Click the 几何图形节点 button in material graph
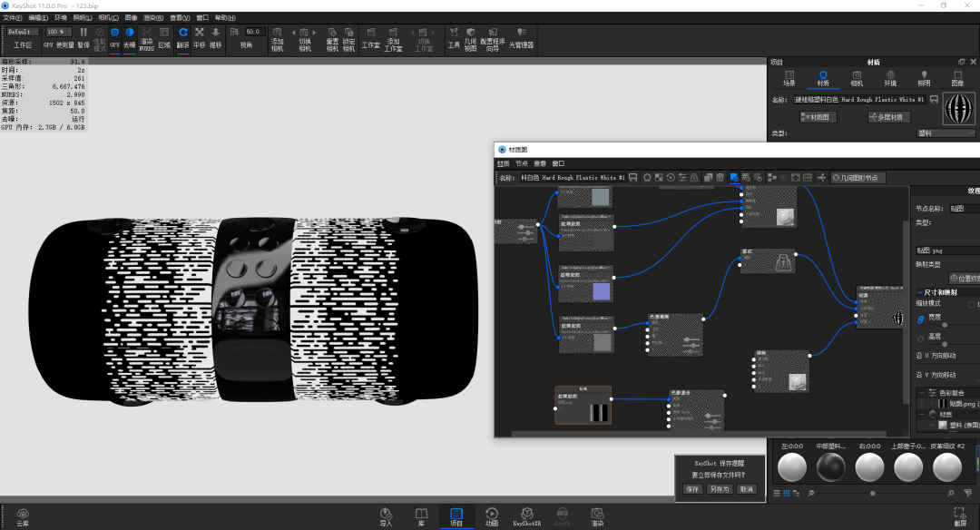This screenshot has width=980, height=530. click(858, 178)
